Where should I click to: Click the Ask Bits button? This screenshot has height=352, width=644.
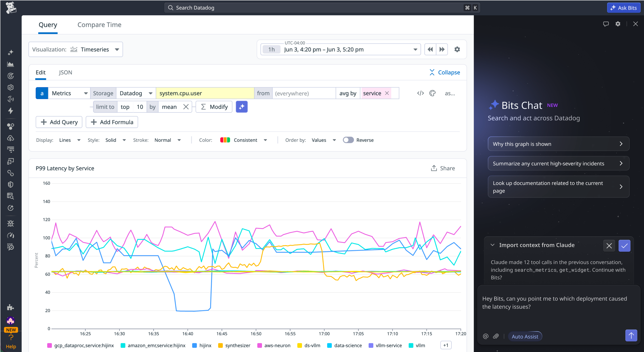point(623,8)
